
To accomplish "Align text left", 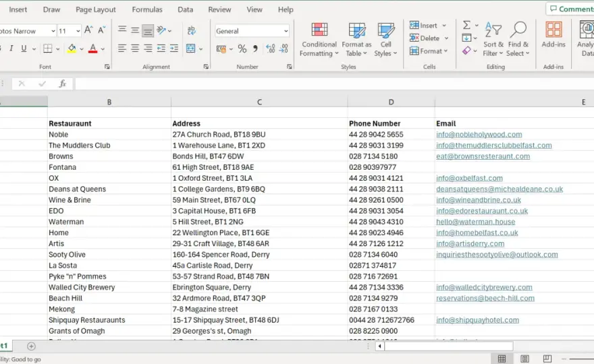I will coord(122,49).
